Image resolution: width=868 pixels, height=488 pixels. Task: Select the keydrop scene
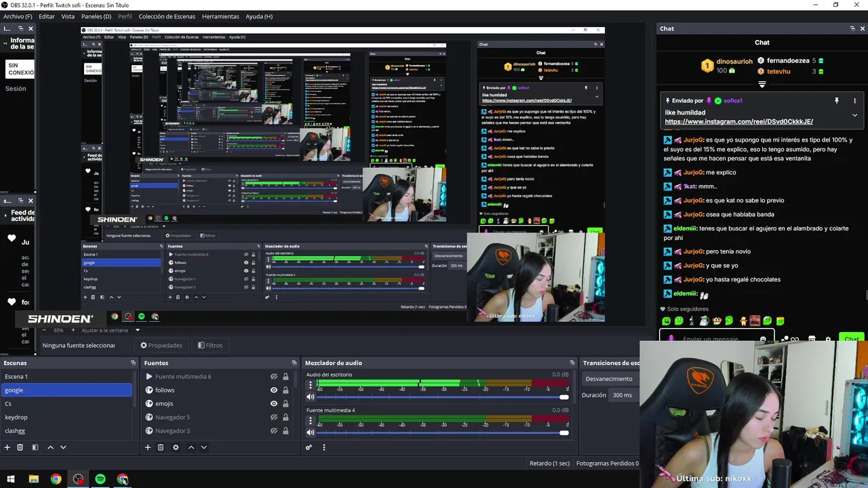tap(66, 418)
